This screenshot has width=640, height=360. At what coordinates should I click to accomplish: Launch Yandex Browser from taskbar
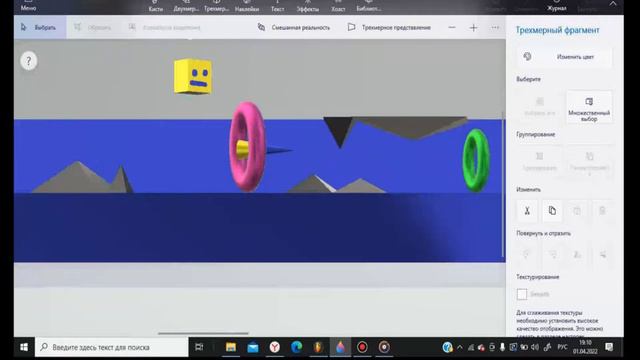(x=275, y=347)
